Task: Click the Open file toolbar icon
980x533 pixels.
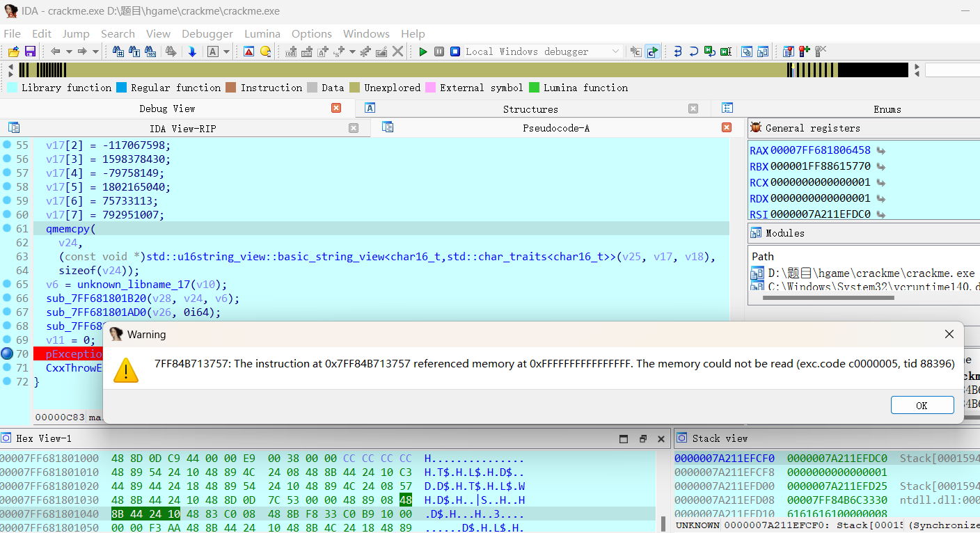Action: tap(13, 51)
